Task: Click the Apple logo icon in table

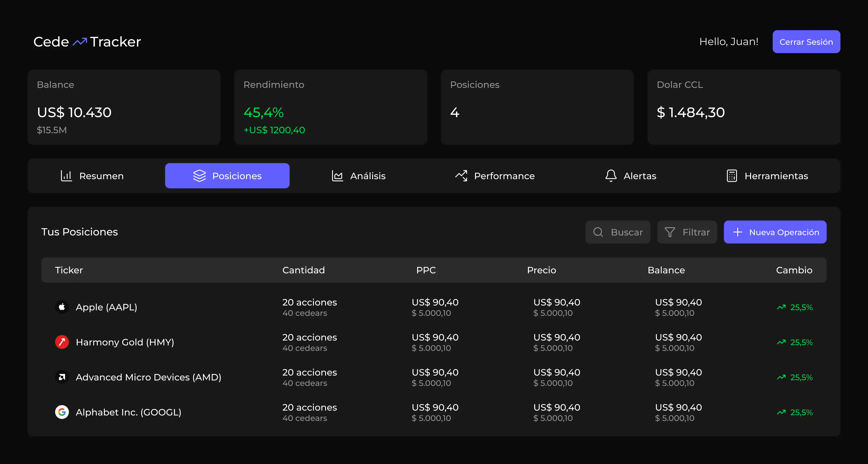Action: click(x=62, y=307)
